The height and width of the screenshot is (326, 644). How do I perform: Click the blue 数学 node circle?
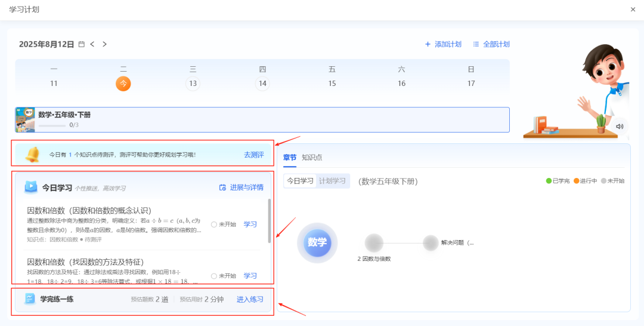point(317,242)
